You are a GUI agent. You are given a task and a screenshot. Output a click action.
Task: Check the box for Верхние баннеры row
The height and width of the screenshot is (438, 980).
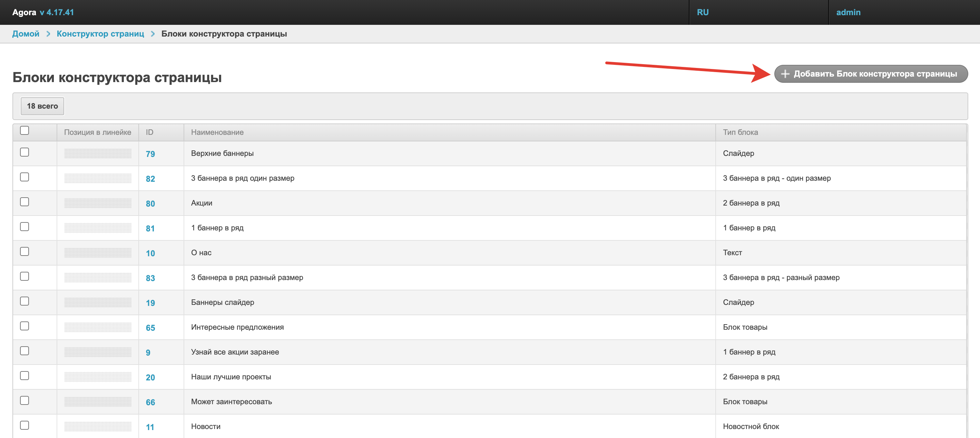pyautogui.click(x=25, y=152)
